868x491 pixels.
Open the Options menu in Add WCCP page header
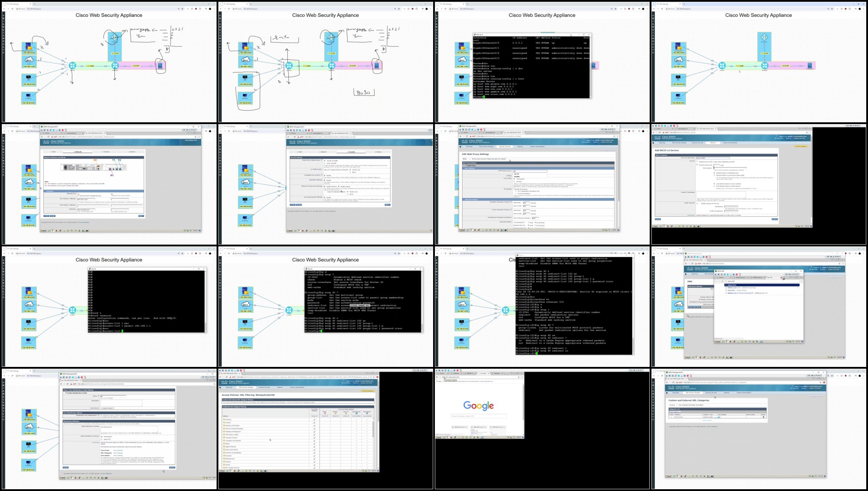788,138
